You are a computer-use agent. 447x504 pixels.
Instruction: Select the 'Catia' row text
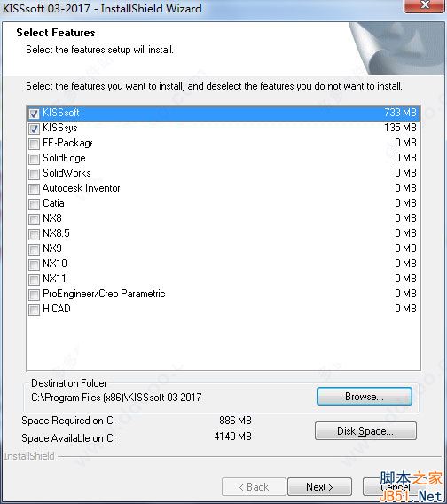point(53,203)
